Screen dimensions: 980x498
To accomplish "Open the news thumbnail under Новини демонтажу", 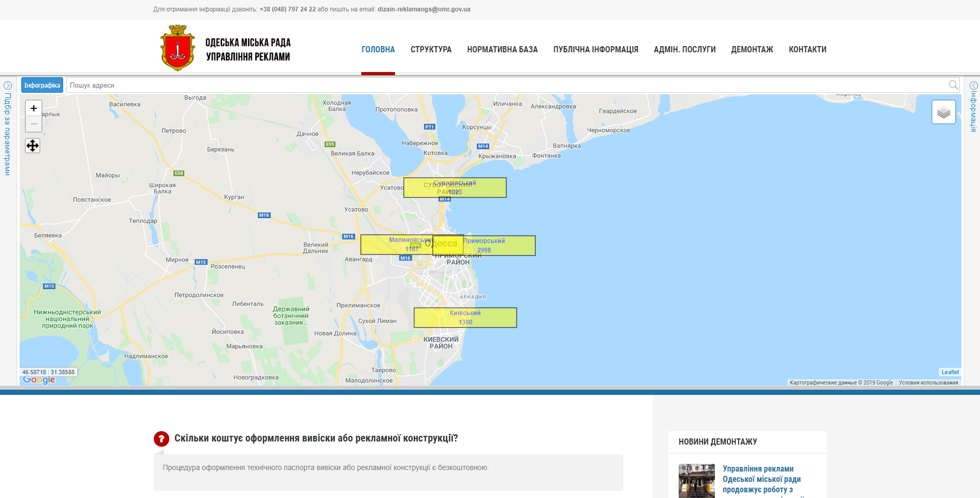I will [x=697, y=481].
